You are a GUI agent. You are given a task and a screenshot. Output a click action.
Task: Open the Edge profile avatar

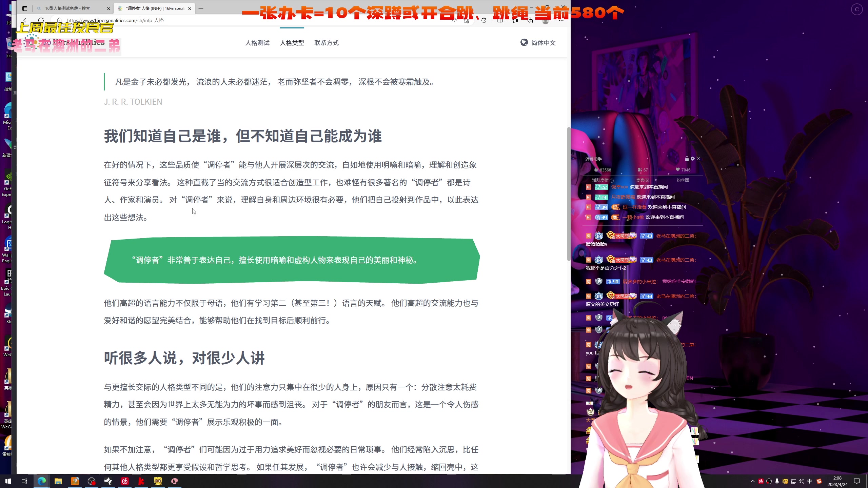tap(546, 20)
